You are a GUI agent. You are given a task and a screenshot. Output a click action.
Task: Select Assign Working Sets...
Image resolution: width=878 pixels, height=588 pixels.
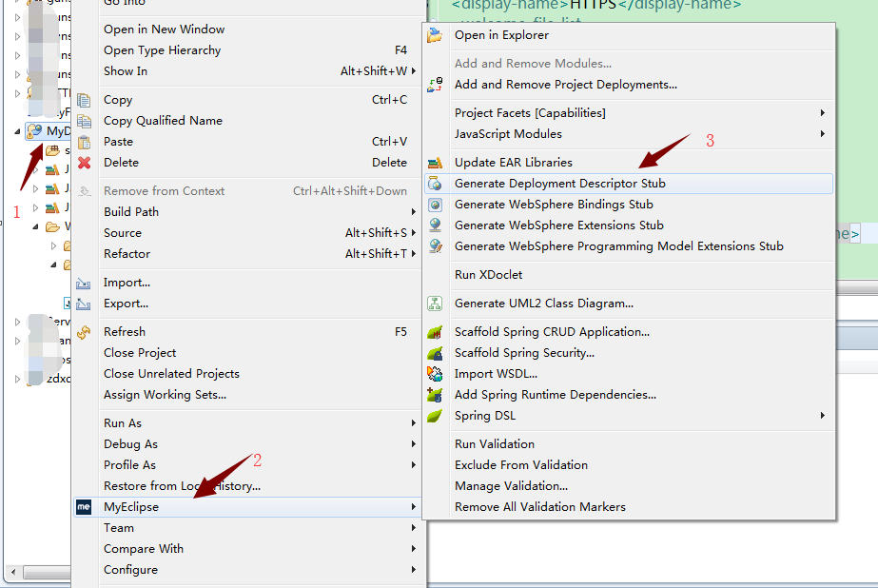click(166, 395)
